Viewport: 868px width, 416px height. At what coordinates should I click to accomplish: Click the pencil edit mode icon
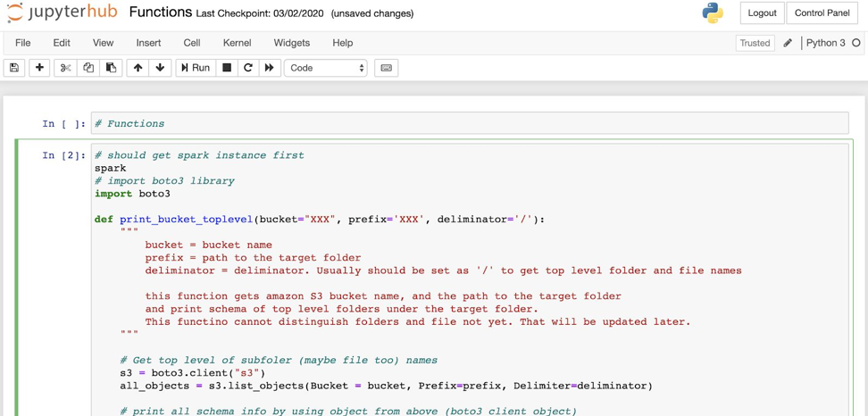click(788, 43)
